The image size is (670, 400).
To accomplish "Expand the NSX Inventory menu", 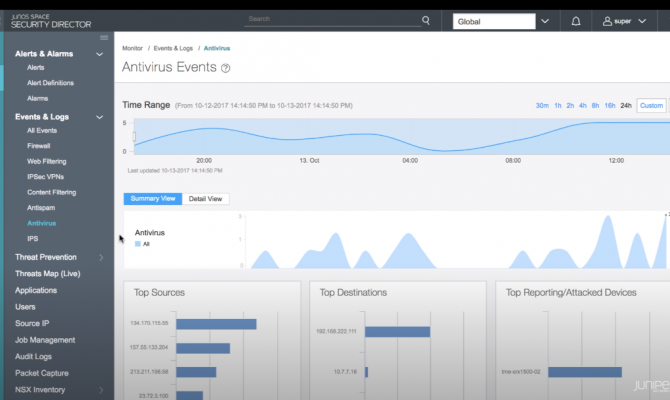I will point(100,389).
